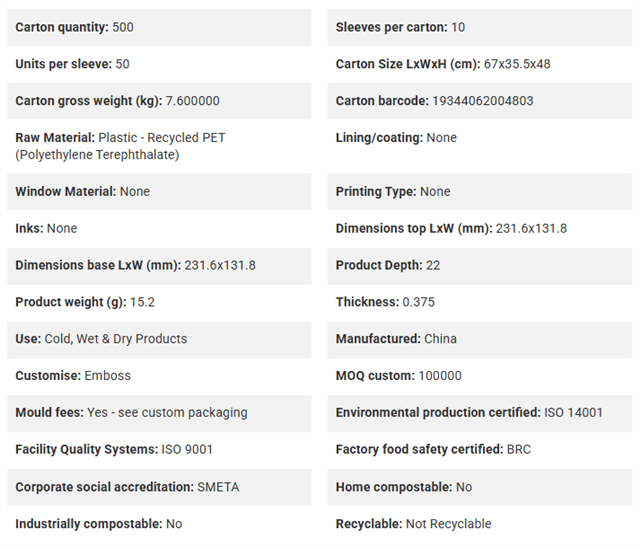Viewport: 640px width, 547px height.
Task: Click Mould fees custom packaging text
Action: click(167, 413)
